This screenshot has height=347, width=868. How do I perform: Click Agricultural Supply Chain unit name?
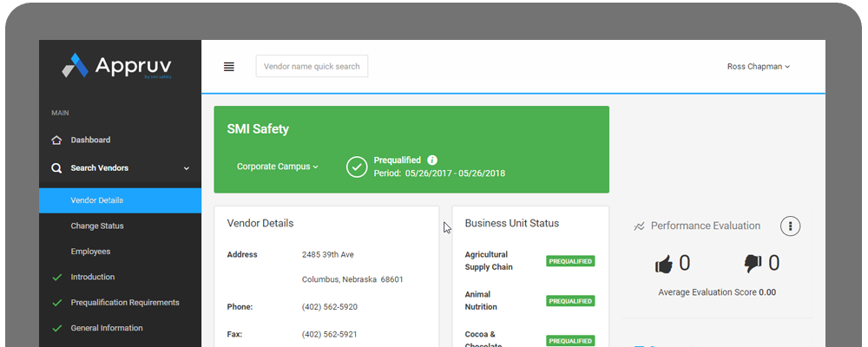click(489, 260)
